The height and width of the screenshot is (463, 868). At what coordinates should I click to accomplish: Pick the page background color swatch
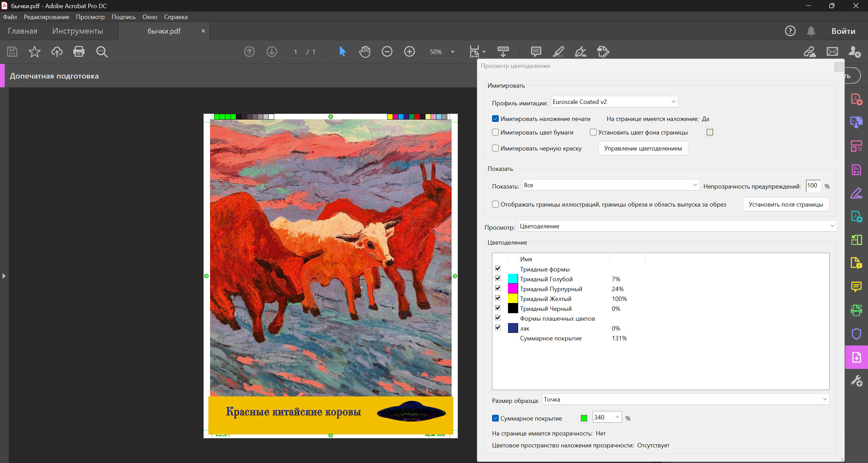pyautogui.click(x=710, y=132)
